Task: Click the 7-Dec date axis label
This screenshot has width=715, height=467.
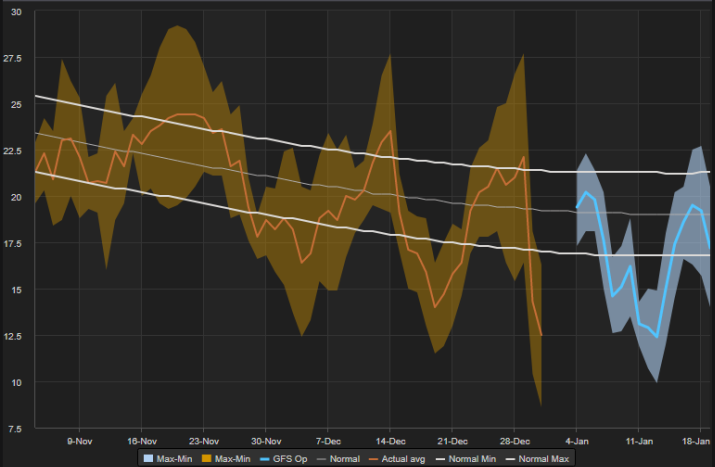Action: click(x=328, y=441)
